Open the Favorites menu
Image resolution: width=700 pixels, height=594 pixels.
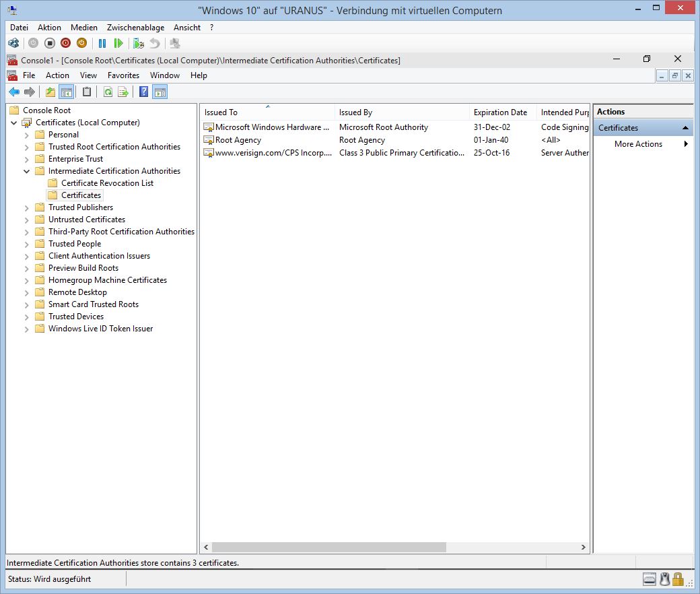(x=123, y=75)
